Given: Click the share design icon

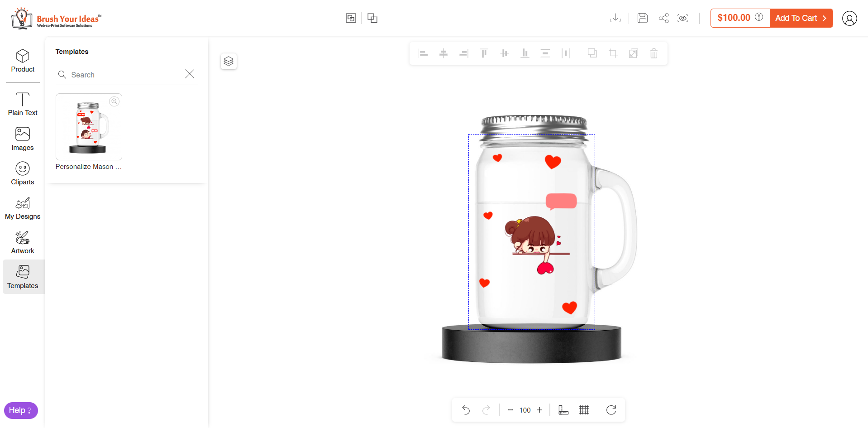Looking at the screenshot, I should pos(663,18).
